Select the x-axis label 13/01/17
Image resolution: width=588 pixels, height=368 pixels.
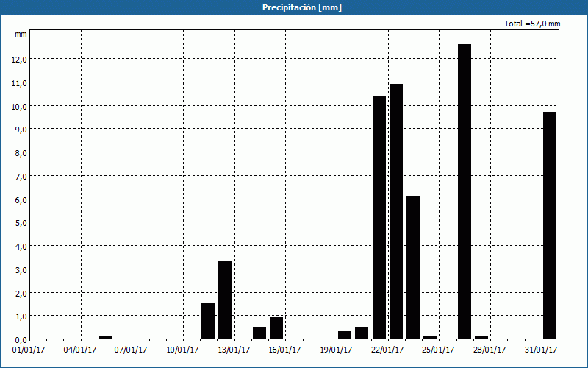pos(234,350)
